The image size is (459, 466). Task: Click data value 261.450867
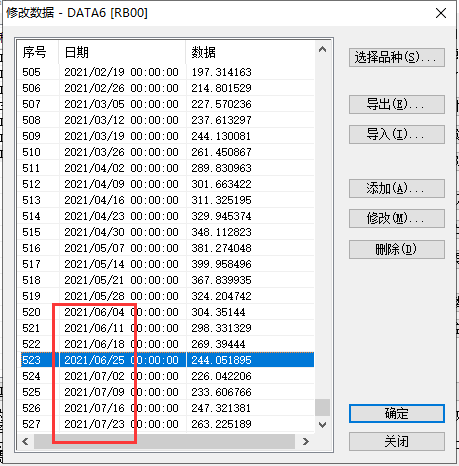pyautogui.click(x=221, y=152)
